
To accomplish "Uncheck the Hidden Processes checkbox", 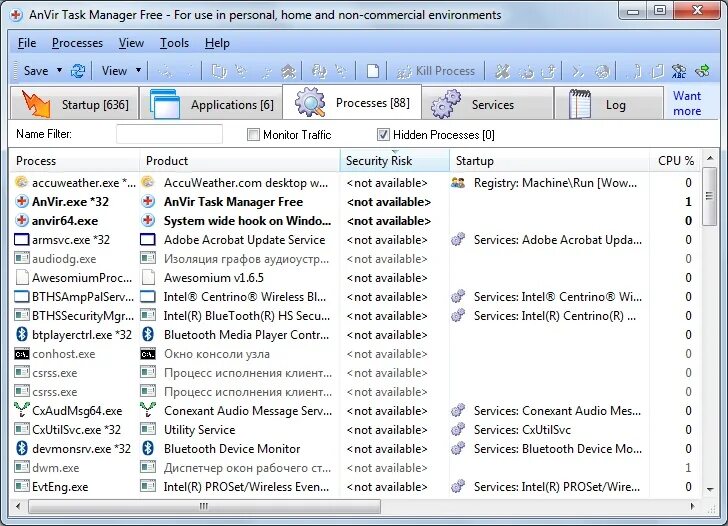I will [x=383, y=135].
